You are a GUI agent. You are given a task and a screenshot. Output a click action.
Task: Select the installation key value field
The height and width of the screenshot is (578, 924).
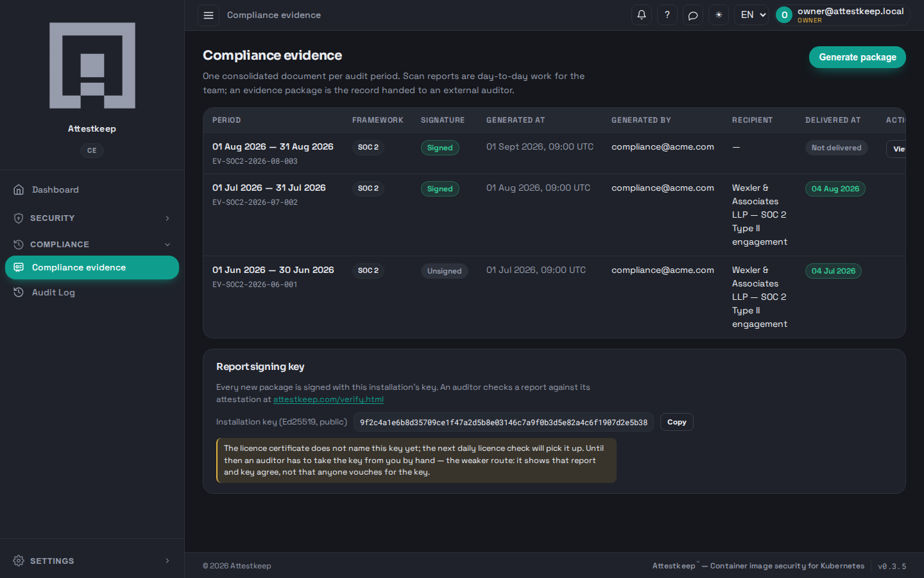(x=504, y=422)
